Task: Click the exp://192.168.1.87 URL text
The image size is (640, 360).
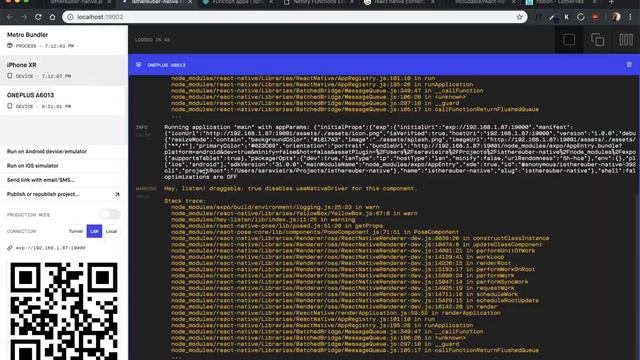Action: click(x=51, y=248)
